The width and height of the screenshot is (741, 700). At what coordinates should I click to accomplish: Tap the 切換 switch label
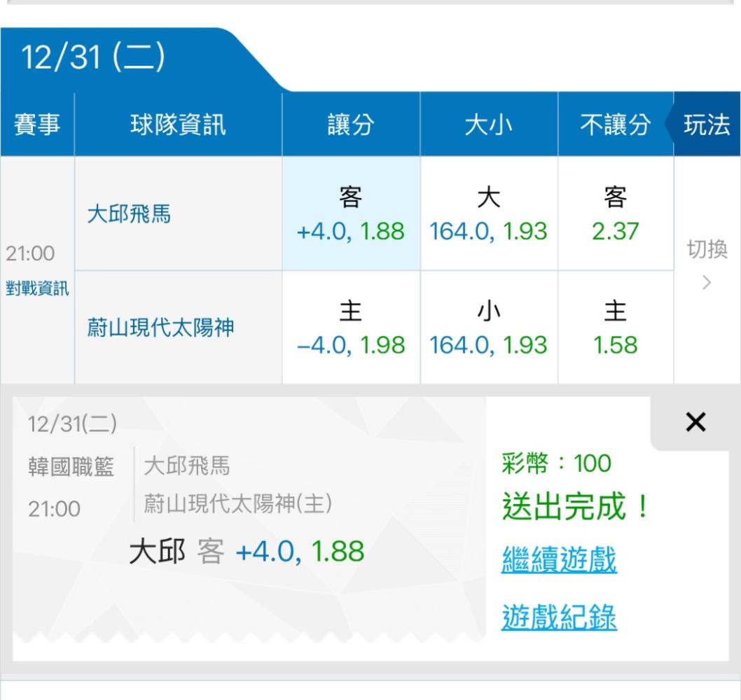click(707, 249)
